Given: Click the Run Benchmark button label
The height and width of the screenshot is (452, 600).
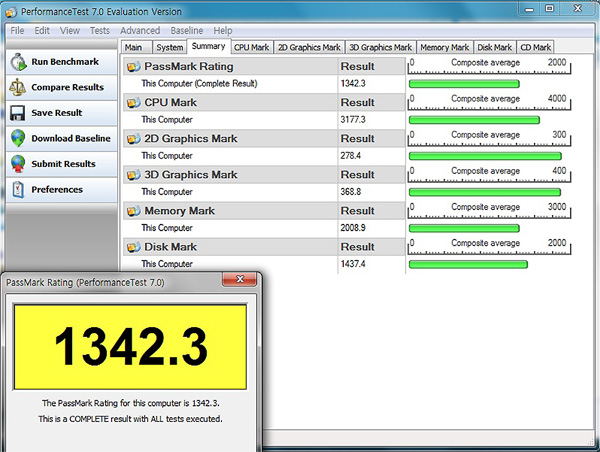Looking at the screenshot, I should [x=65, y=62].
